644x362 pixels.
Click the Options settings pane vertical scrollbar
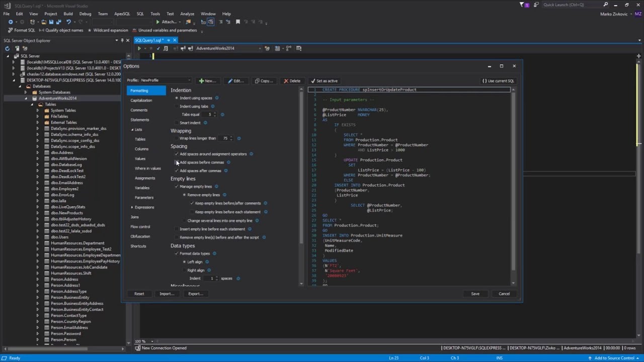[301, 186]
